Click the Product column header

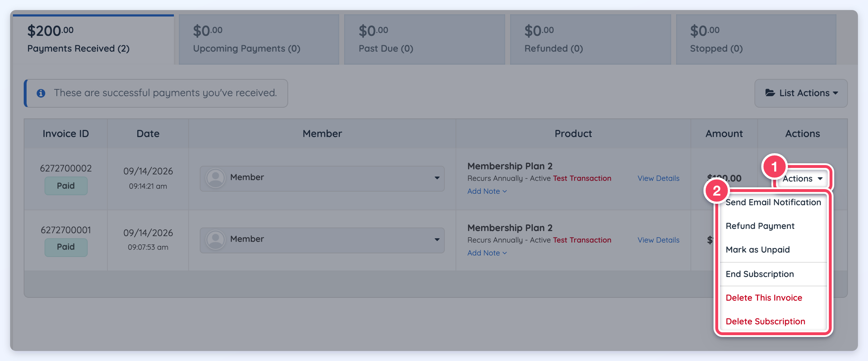pos(573,134)
